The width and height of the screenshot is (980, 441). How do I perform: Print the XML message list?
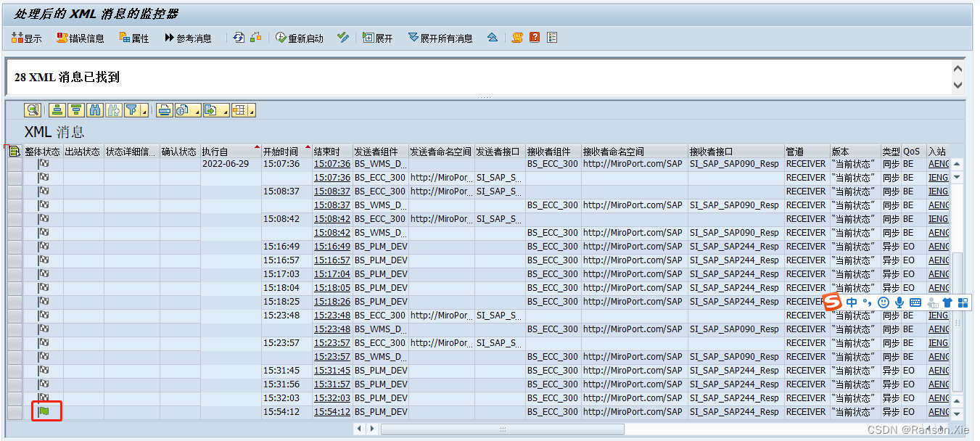164,110
